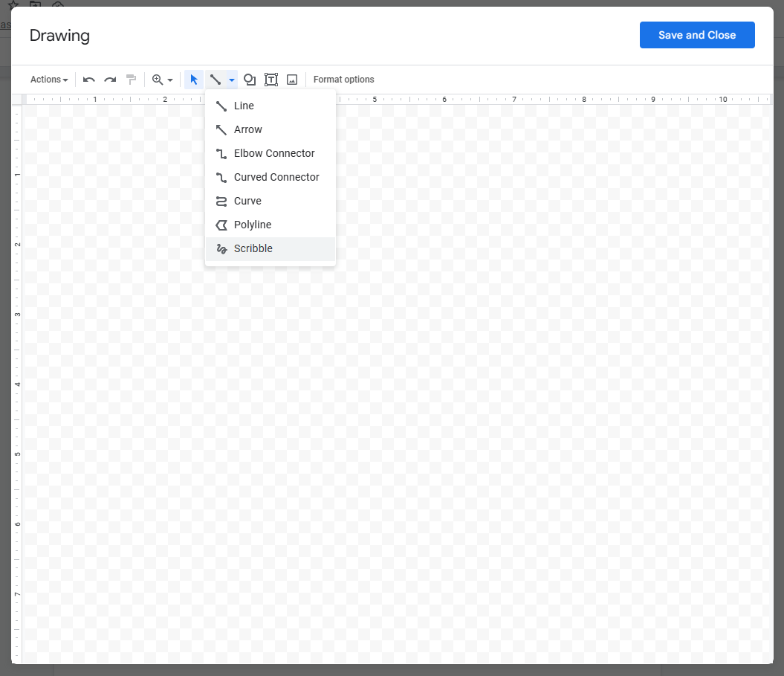The width and height of the screenshot is (784, 676).
Task: Open the Shape tool
Action: pyautogui.click(x=250, y=80)
